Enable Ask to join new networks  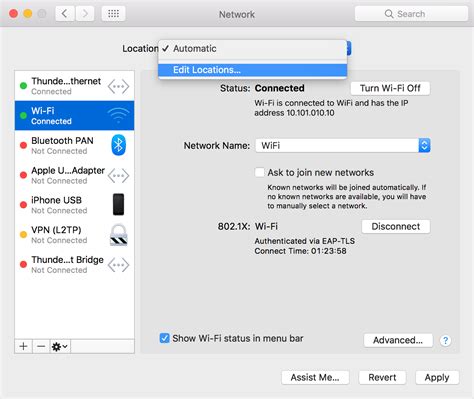click(259, 172)
